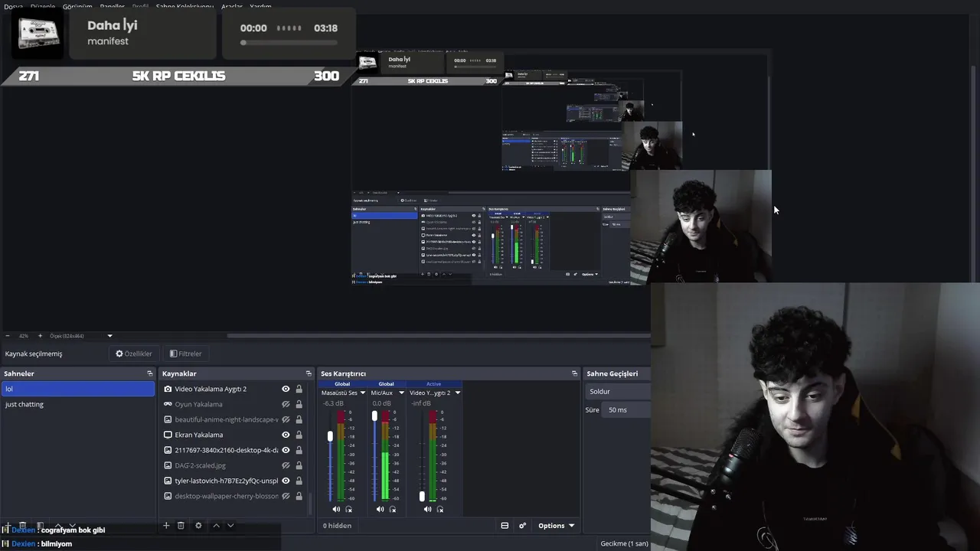Open the Yardım menu
The image size is (980, 551).
coord(260,6)
